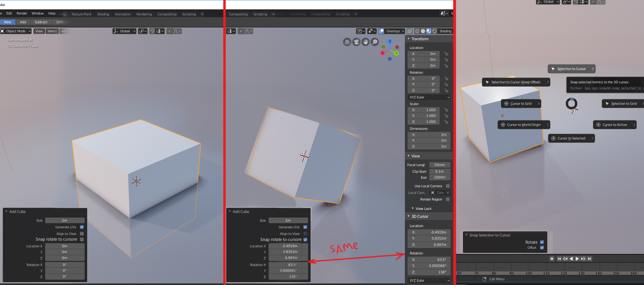Choose Cursor to World Origin in pie menu

click(524, 125)
